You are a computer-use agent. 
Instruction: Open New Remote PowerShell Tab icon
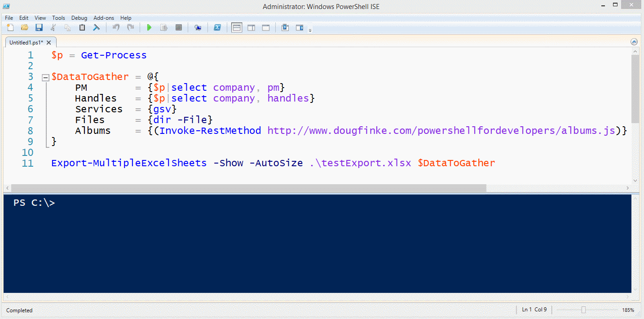pyautogui.click(x=198, y=28)
